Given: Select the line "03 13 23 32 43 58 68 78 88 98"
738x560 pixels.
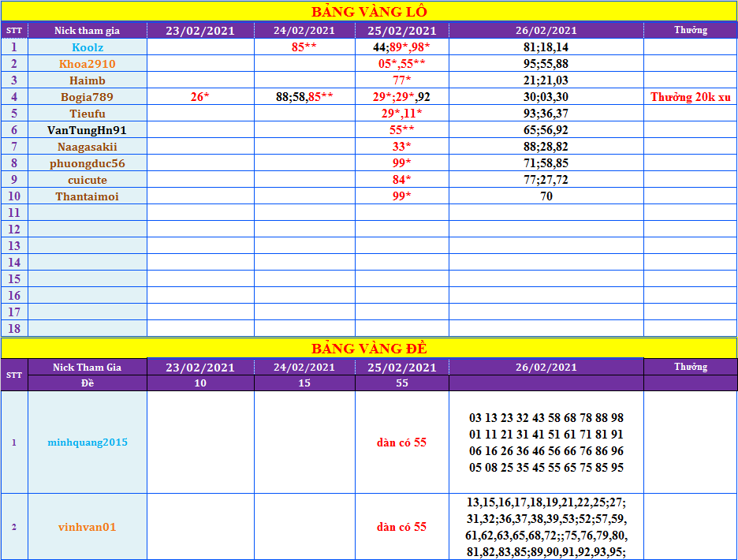Looking at the screenshot, I should (546, 418).
